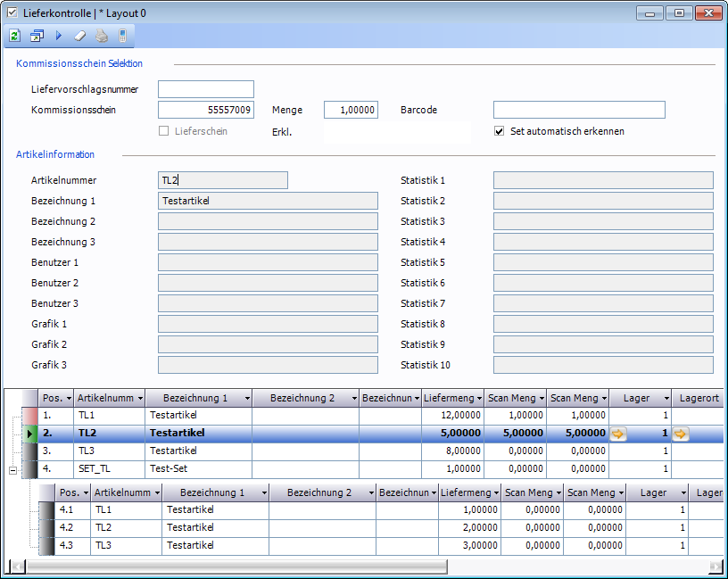Click the Bezeichnung 2 column header in main grid

click(302, 398)
